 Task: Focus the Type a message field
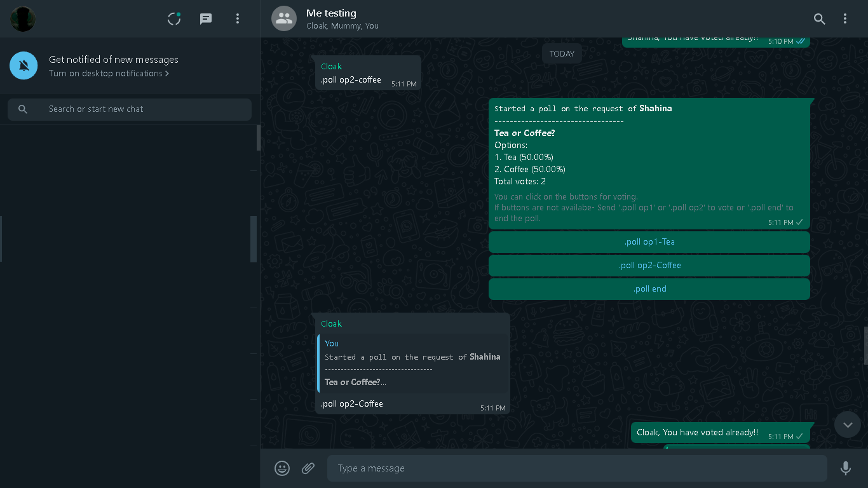(x=577, y=468)
